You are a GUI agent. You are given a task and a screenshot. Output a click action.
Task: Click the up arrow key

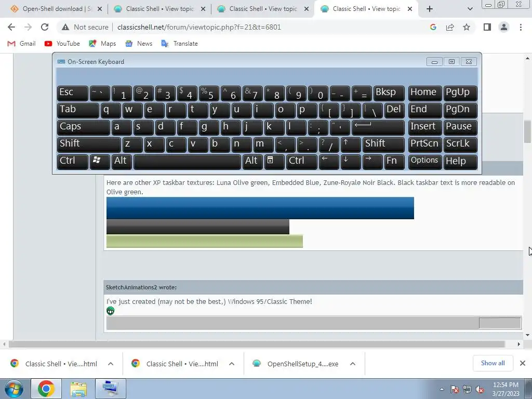[x=351, y=144]
